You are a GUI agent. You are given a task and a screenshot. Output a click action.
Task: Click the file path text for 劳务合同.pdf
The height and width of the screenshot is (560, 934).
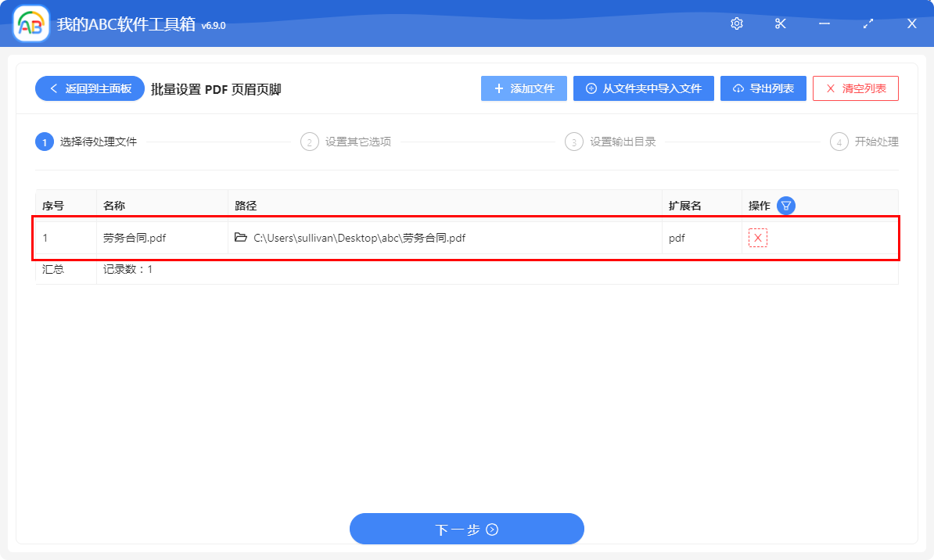coord(359,237)
